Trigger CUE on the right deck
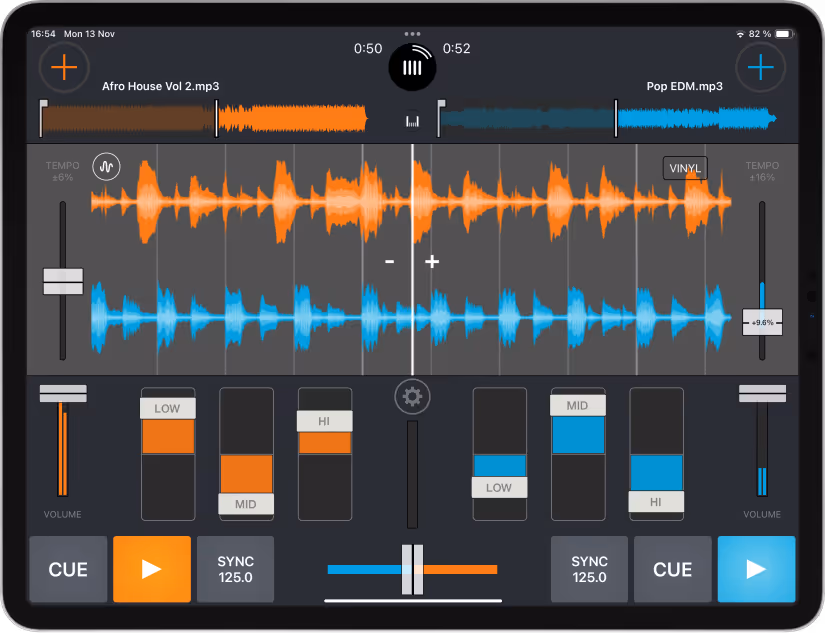The image size is (825, 633). [x=672, y=569]
